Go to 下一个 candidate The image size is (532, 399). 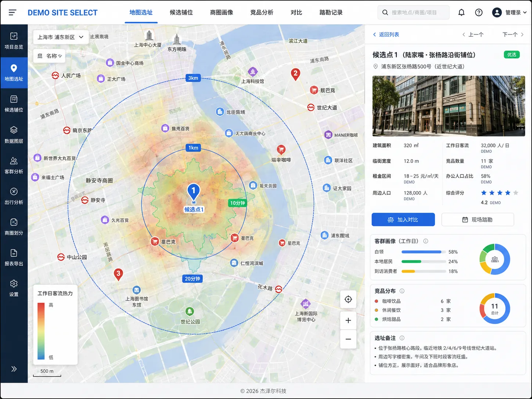tap(513, 35)
